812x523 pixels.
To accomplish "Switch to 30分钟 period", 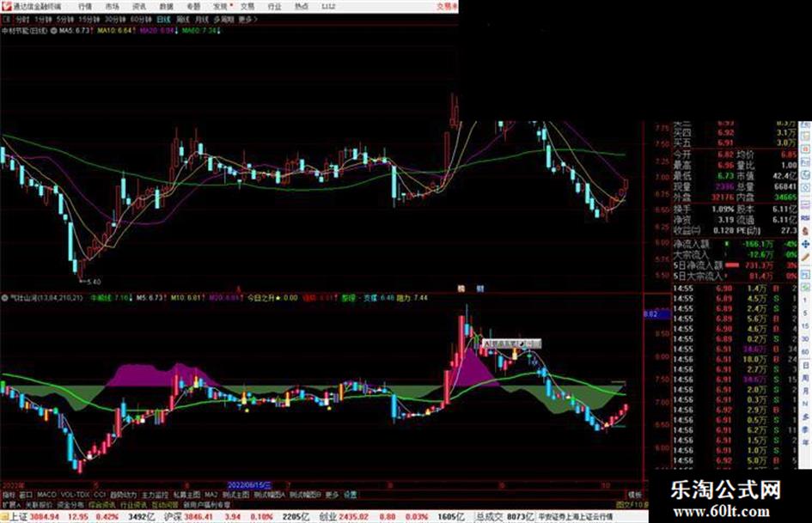I will tap(115, 19).
